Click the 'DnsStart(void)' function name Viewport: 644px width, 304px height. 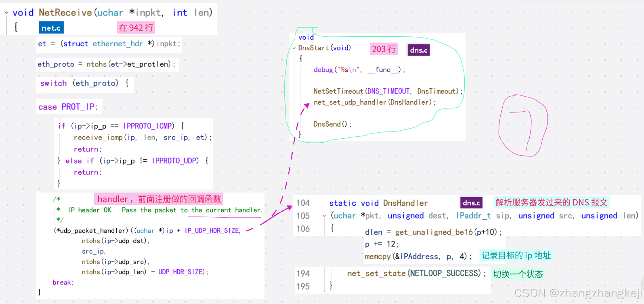pyautogui.click(x=325, y=48)
